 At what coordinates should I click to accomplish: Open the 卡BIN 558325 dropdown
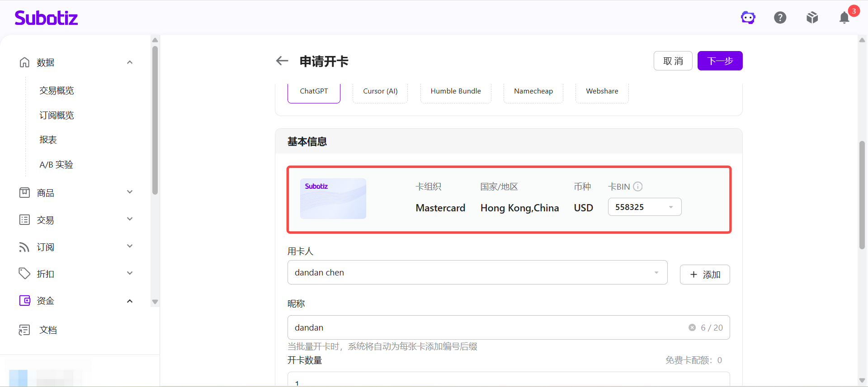point(645,207)
